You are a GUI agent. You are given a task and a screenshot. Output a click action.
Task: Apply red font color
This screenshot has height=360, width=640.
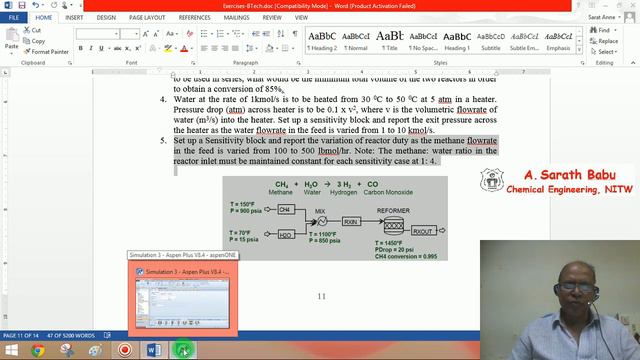pos(184,49)
